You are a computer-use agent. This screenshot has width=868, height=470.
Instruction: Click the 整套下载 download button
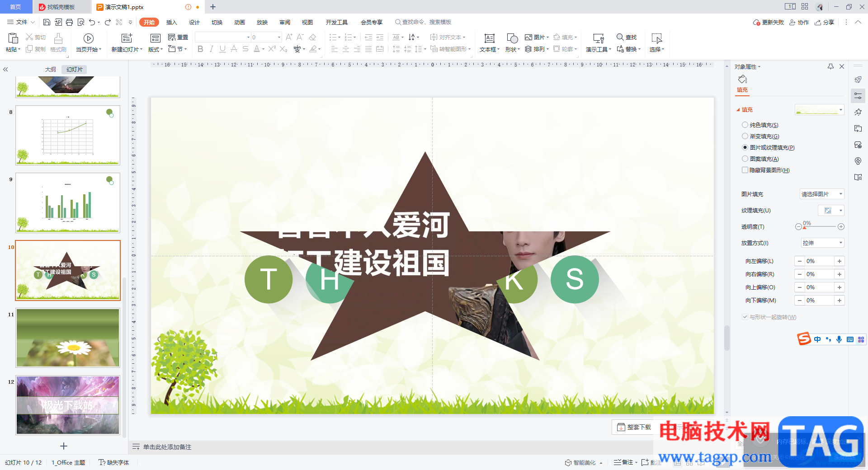634,427
